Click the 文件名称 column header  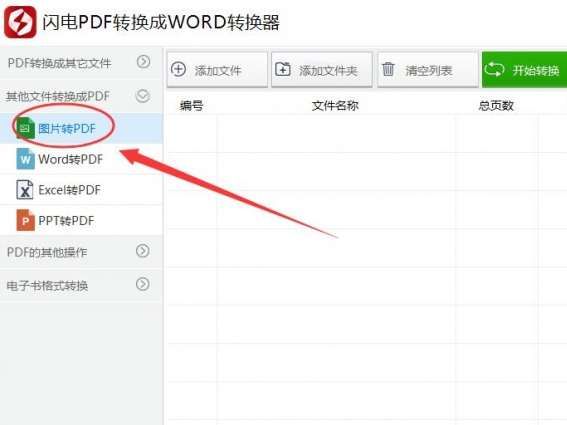point(335,106)
